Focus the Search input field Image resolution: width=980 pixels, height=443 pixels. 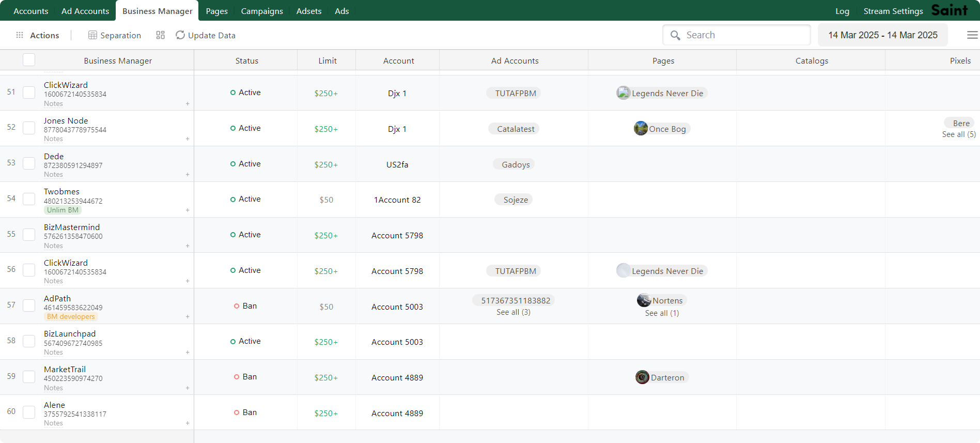(737, 35)
